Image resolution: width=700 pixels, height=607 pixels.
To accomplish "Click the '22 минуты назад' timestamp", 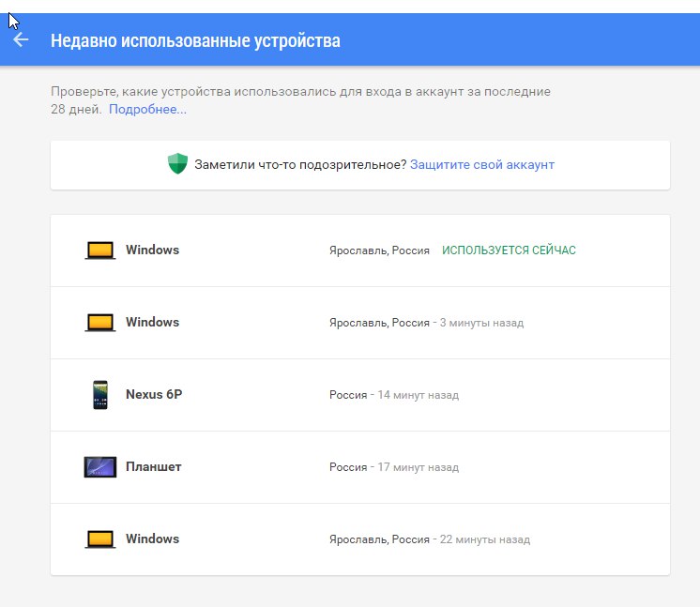I will pos(485,539).
